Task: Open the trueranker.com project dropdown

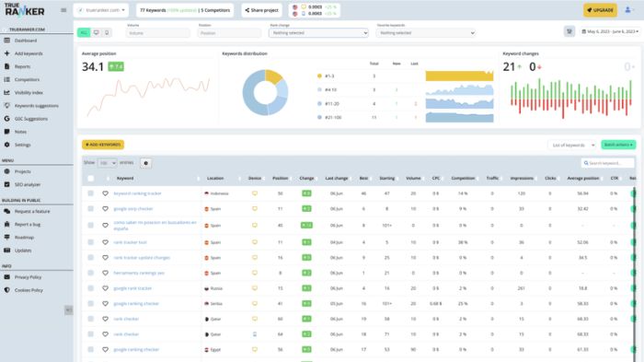Action: [x=100, y=10]
